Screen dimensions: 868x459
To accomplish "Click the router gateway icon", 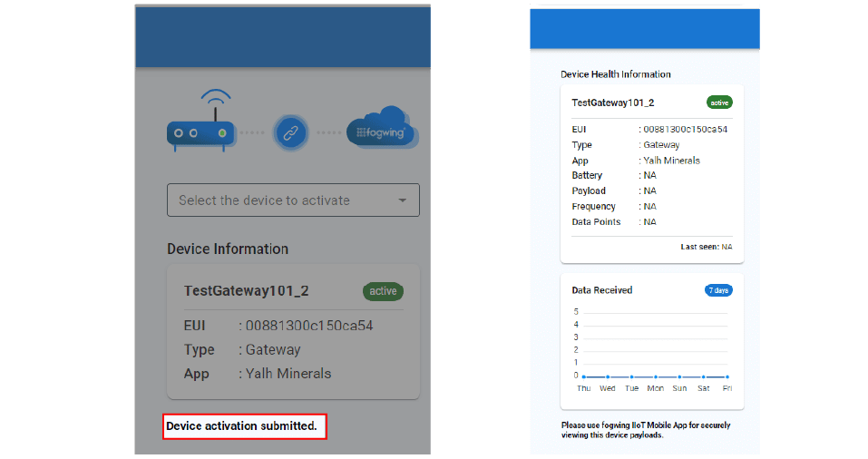I will [201, 120].
